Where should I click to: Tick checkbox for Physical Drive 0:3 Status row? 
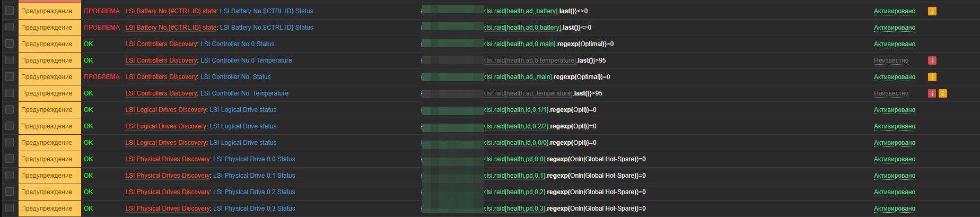coord(10,208)
